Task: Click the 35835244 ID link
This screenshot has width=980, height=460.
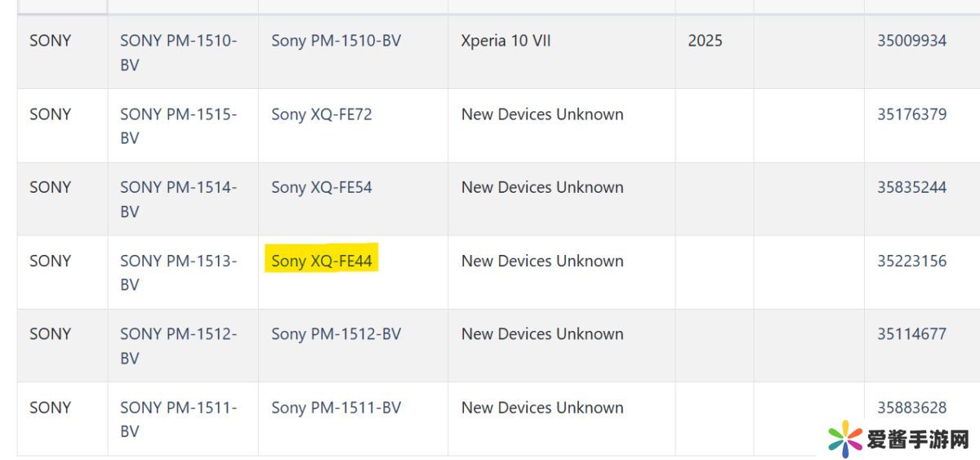Action: pos(911,187)
